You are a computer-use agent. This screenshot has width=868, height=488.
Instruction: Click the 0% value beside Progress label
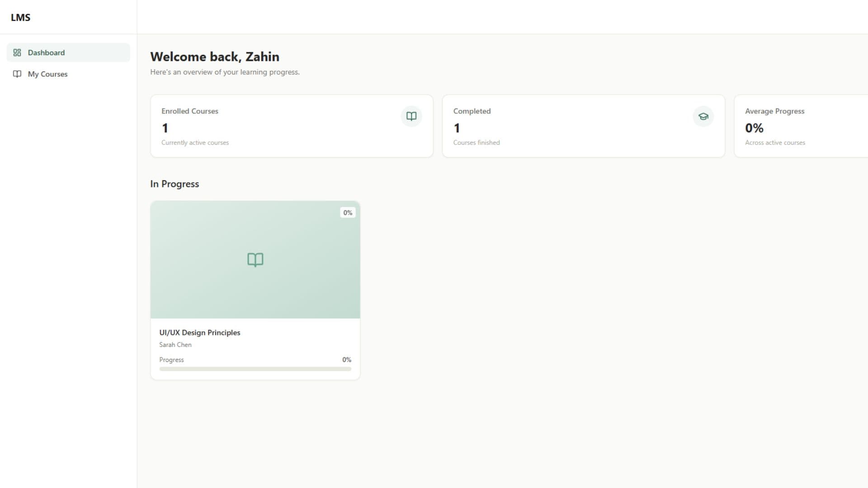pos(347,360)
